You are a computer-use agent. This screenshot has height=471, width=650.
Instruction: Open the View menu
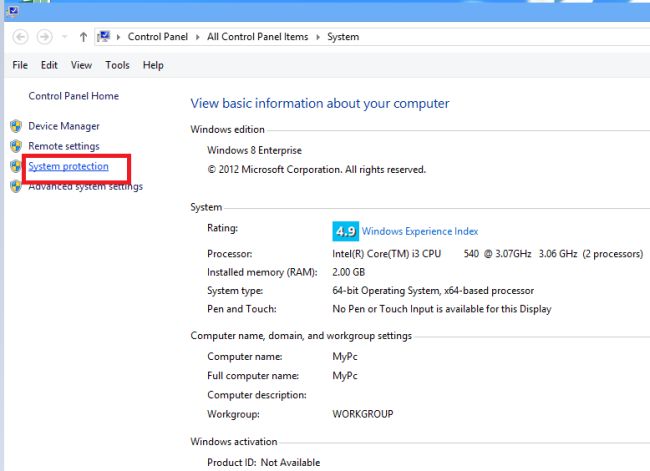coord(81,65)
